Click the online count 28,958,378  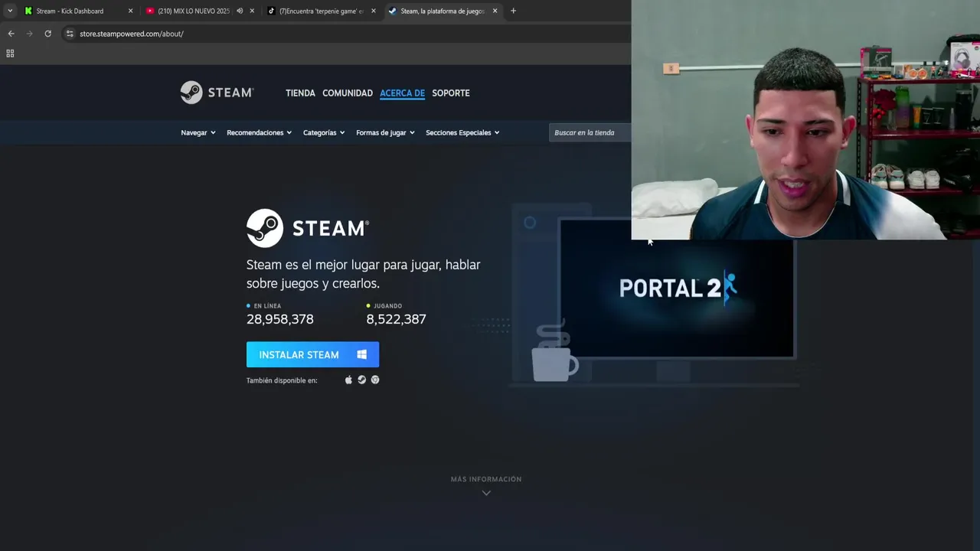pos(280,319)
